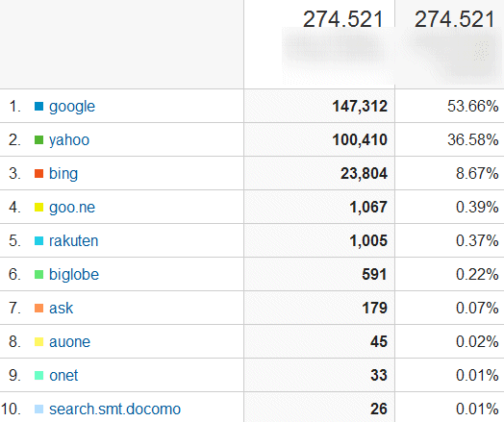
Task: Click the red-orange swatch beside bing
Action: coord(38,173)
